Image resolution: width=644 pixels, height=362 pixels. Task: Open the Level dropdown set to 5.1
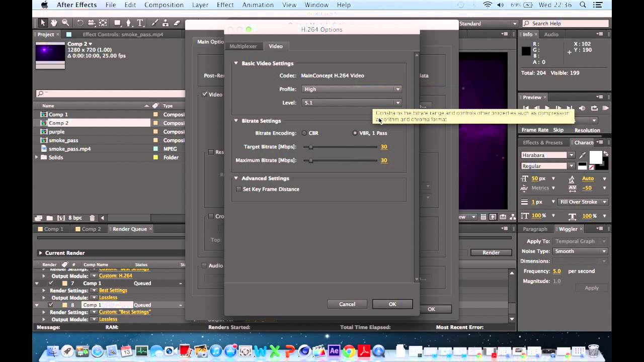(352, 103)
